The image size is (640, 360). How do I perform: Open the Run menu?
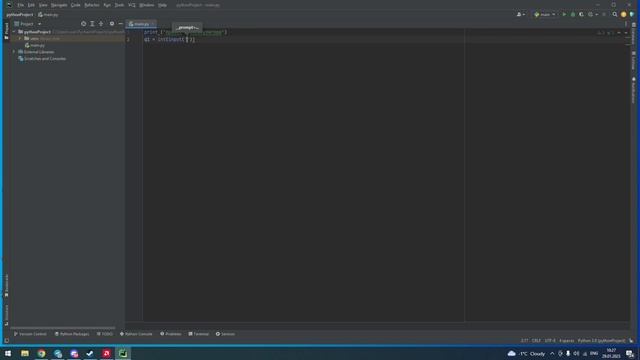pyautogui.click(x=107, y=5)
